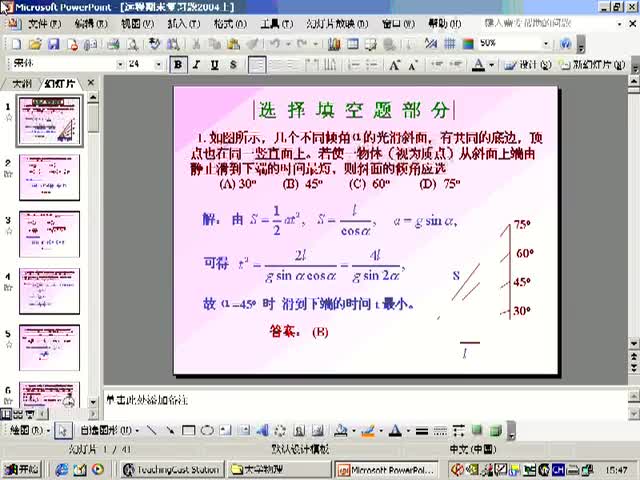Click the Undo arrow
640x480 pixels.
tap(275, 44)
